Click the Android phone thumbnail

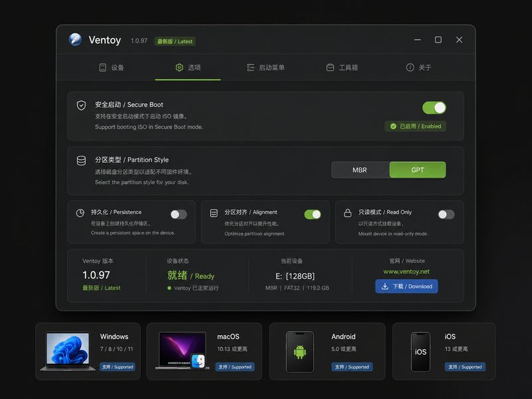tap(300, 352)
